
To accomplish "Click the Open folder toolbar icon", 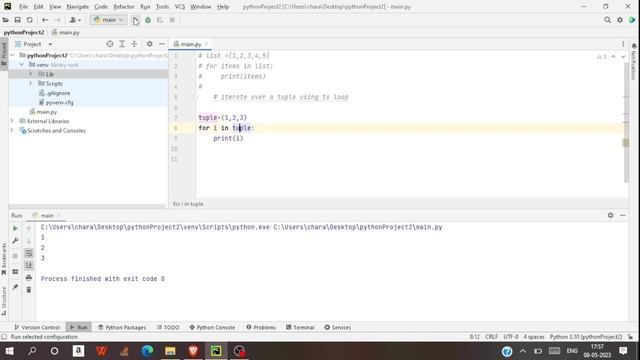I will tap(5, 20).
